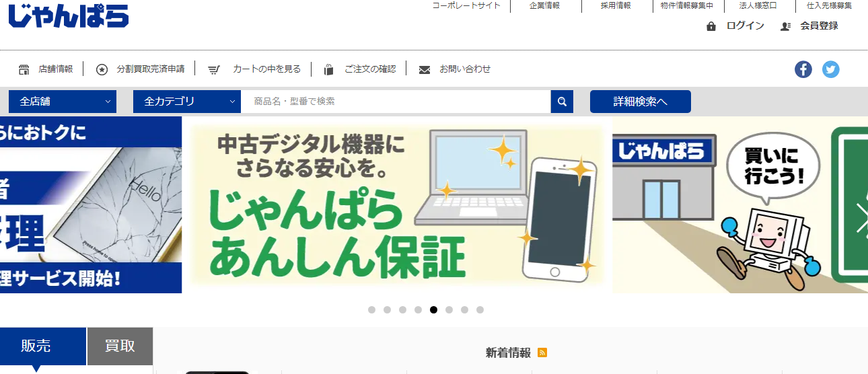
Task: Select the sixth carousel dot
Action: pyautogui.click(x=449, y=310)
